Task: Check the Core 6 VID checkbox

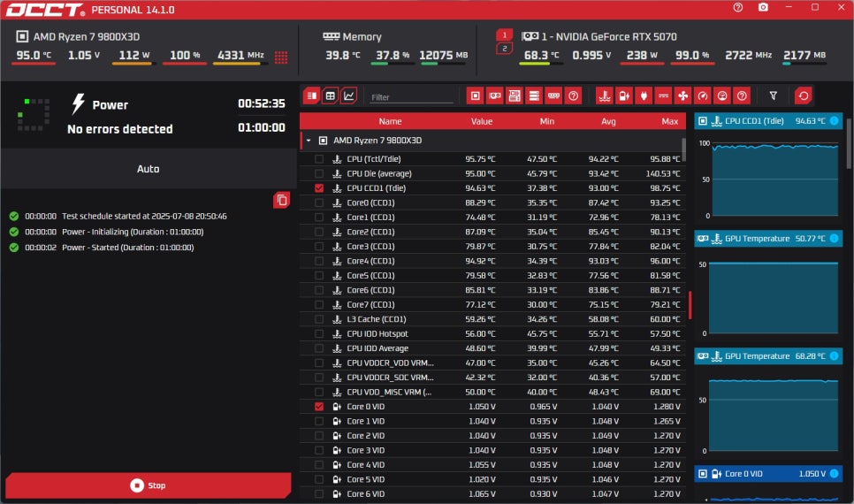Action: (319, 494)
